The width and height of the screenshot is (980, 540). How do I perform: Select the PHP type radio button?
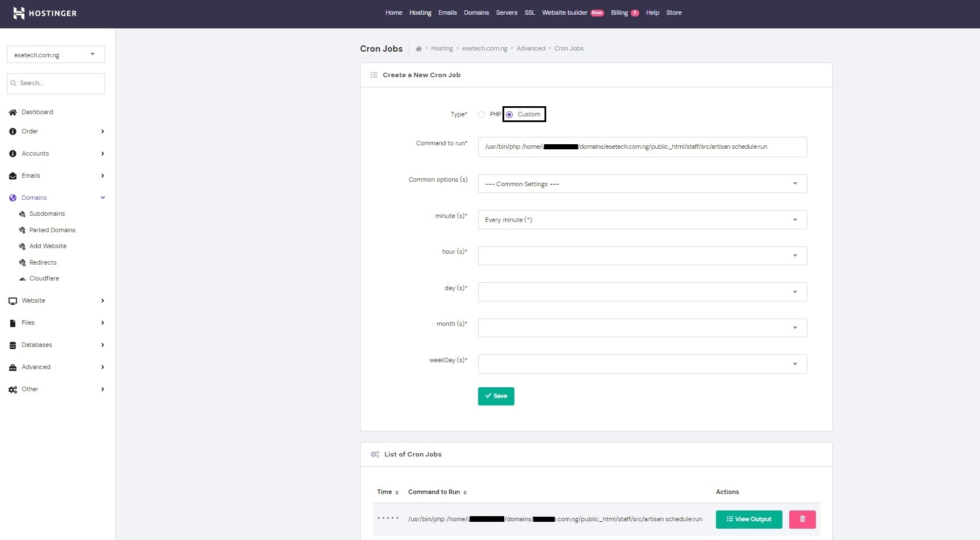pyautogui.click(x=481, y=115)
